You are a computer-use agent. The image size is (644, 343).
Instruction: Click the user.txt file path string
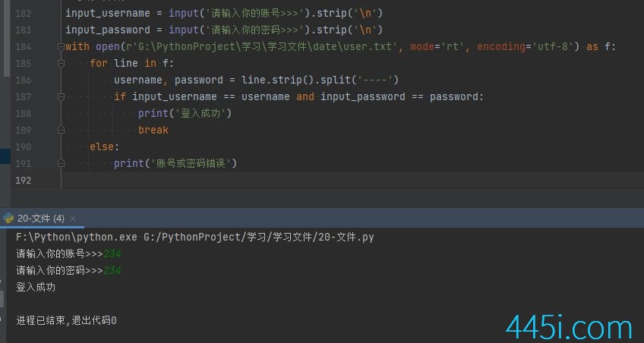[x=263, y=47]
